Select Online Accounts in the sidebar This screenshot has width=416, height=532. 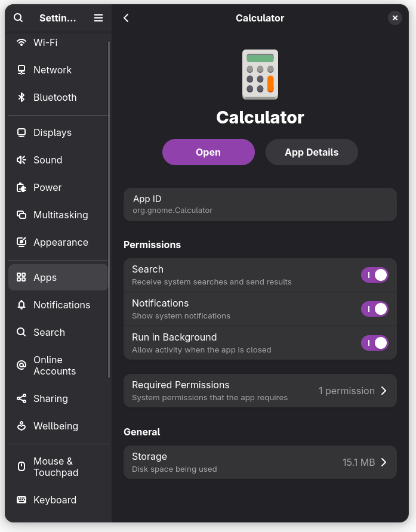(54, 366)
